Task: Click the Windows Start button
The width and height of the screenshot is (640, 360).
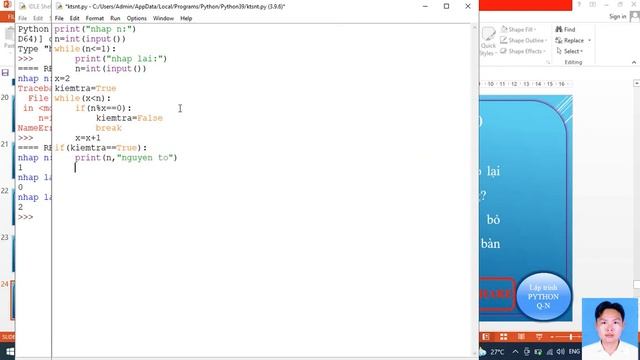Action: tap(9, 351)
